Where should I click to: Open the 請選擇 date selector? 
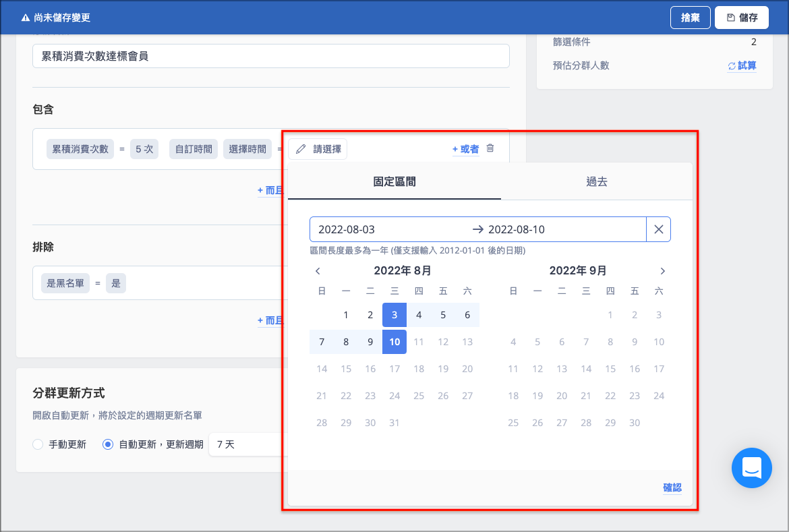[318, 149]
